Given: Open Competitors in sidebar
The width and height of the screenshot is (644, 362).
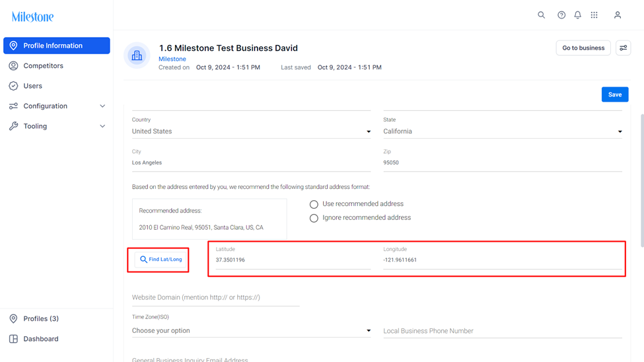Looking at the screenshot, I should click(x=57, y=66).
